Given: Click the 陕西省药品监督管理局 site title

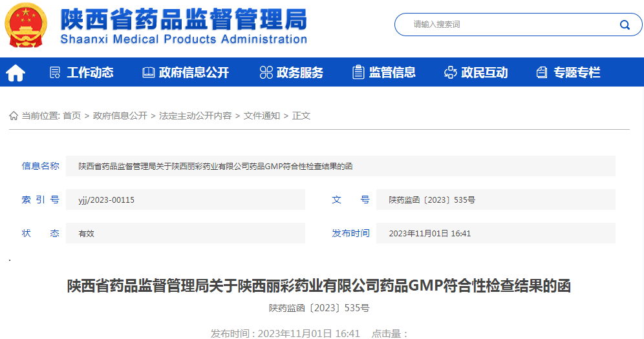Looking at the screenshot, I should pyautogui.click(x=184, y=19).
